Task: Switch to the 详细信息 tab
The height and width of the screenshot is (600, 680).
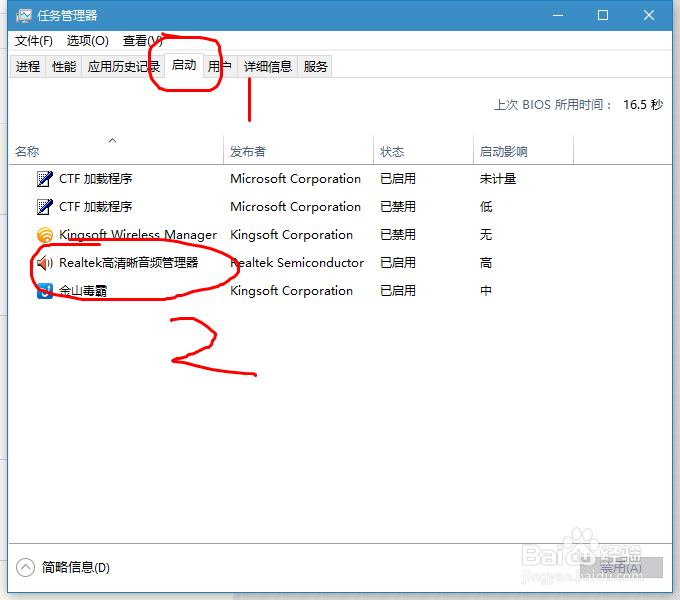Action: pyautogui.click(x=268, y=66)
